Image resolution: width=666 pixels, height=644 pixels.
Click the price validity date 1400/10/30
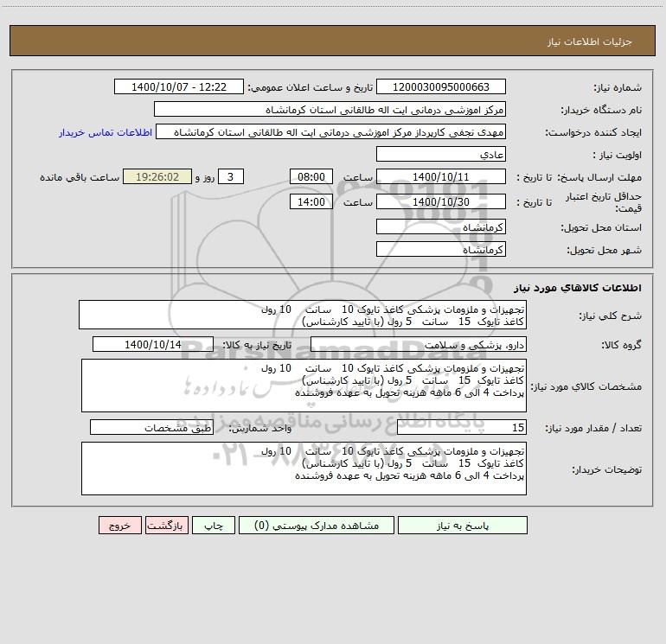(x=441, y=202)
